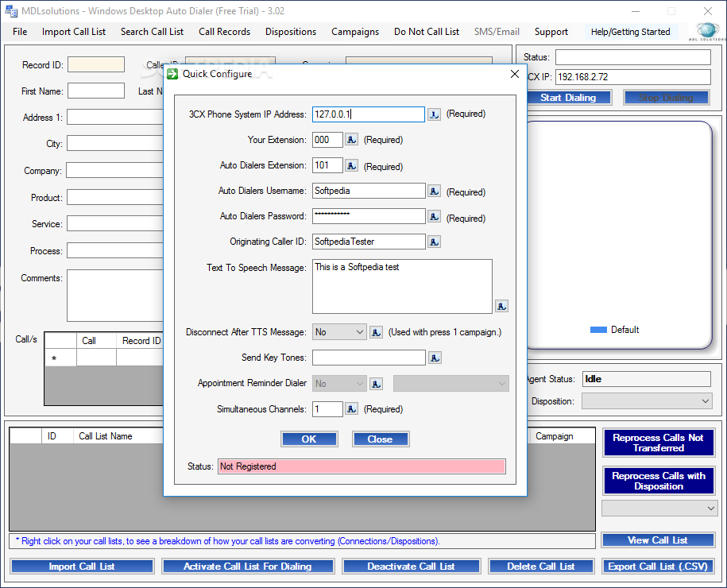The height and width of the screenshot is (588, 727).
Task: Click Activate Call List For Dialing button
Action: tap(248, 567)
